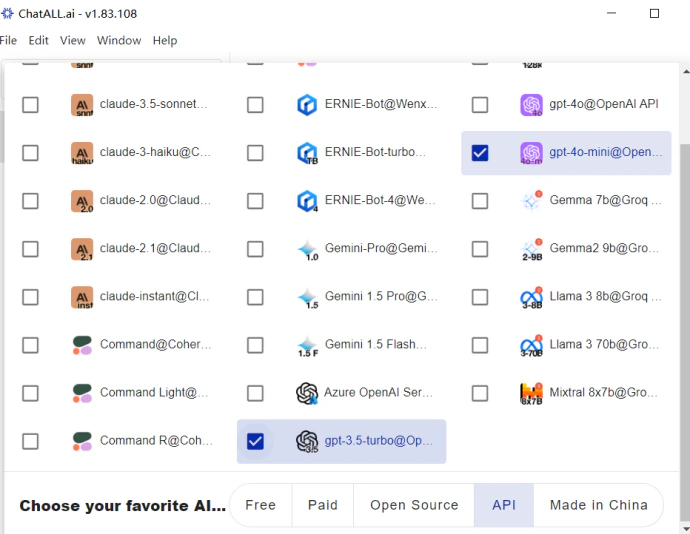Click the ERNIE-Bot@Wenx... icon
690x534 pixels.
point(307,105)
